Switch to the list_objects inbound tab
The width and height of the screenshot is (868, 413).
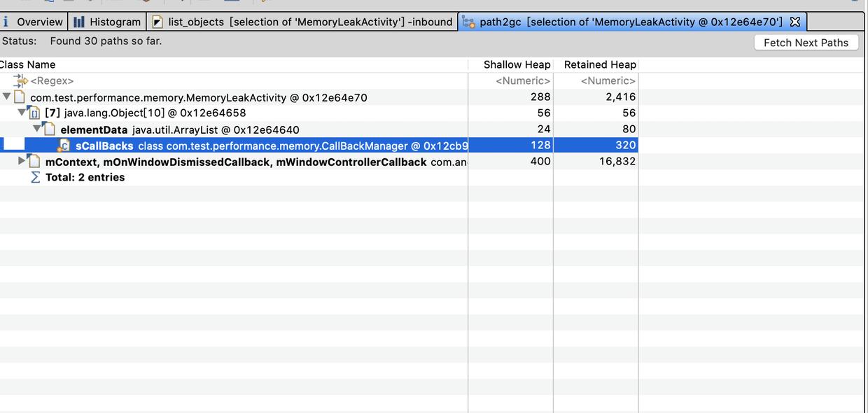(302, 22)
